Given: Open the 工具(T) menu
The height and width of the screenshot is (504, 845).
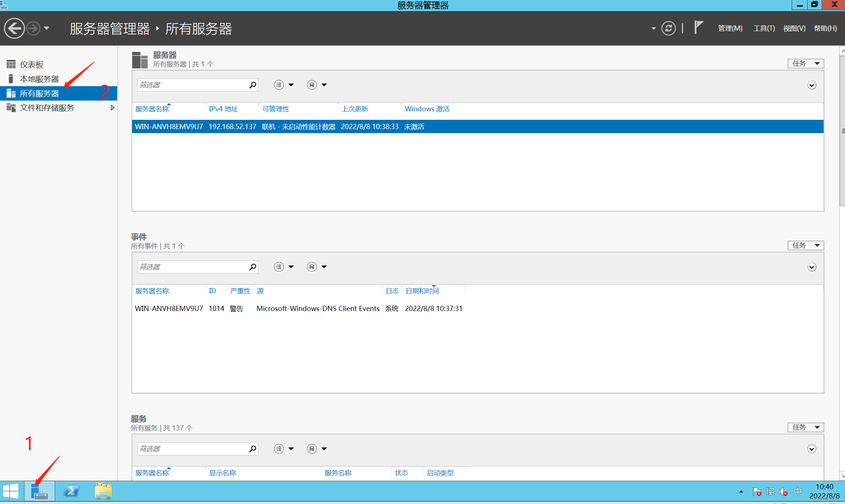Looking at the screenshot, I should (764, 28).
